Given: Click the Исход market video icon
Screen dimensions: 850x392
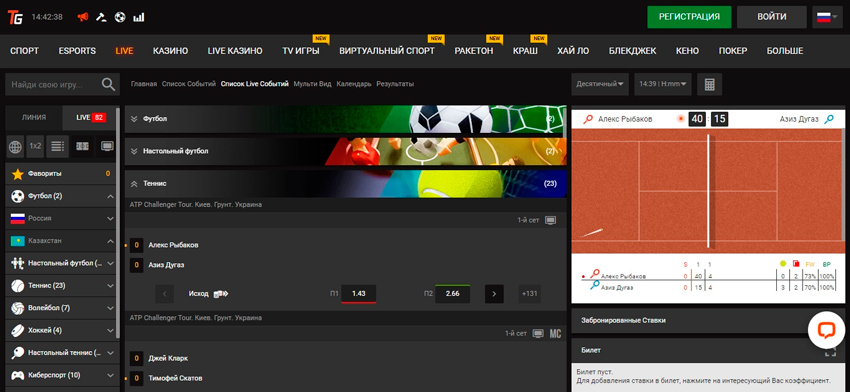Looking at the screenshot, I should click(x=221, y=294).
